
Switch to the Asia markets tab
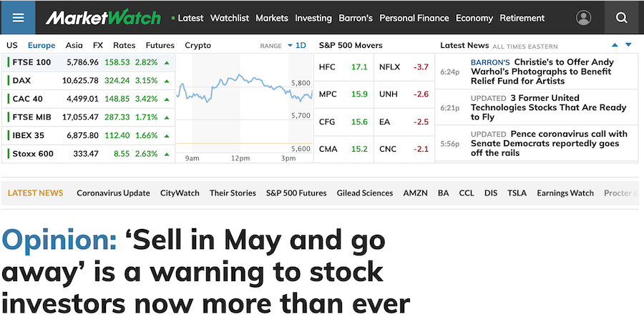pyautogui.click(x=74, y=45)
